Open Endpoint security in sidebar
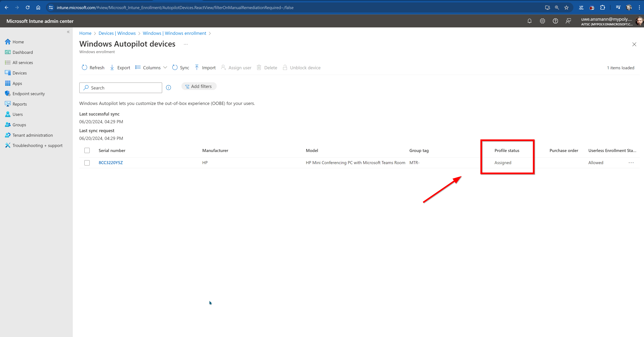 click(x=28, y=94)
